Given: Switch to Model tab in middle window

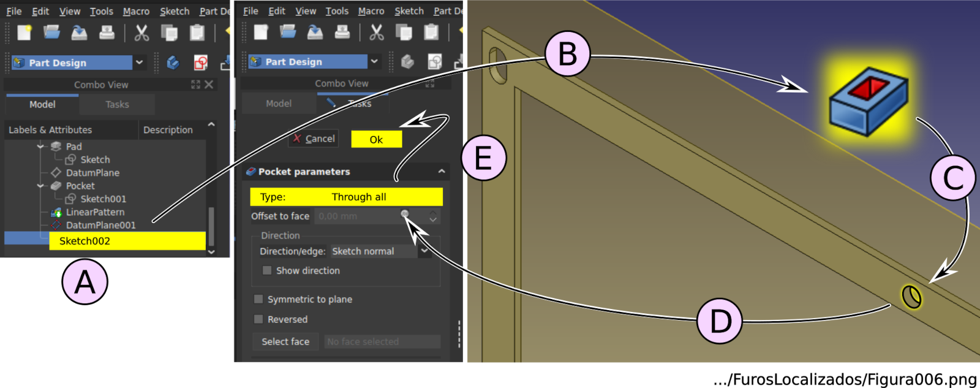Looking at the screenshot, I should click(279, 104).
